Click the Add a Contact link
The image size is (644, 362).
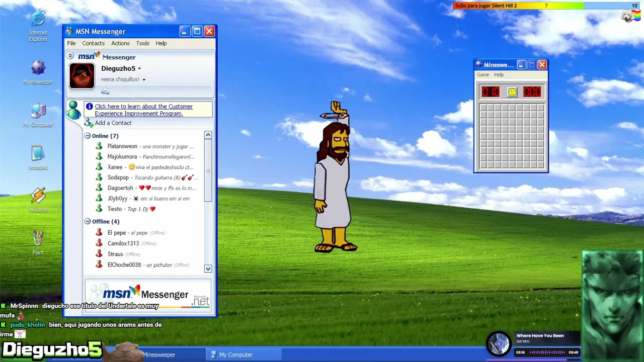[113, 123]
